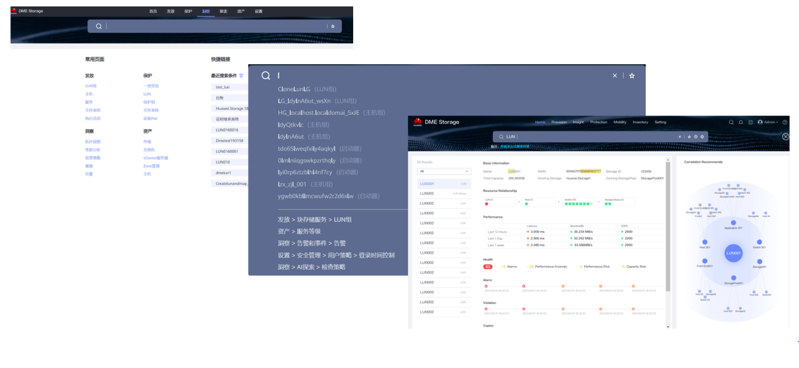The width and height of the screenshot is (799, 368).
Task: Click the vCenter server link under assets
Action: tap(156, 158)
